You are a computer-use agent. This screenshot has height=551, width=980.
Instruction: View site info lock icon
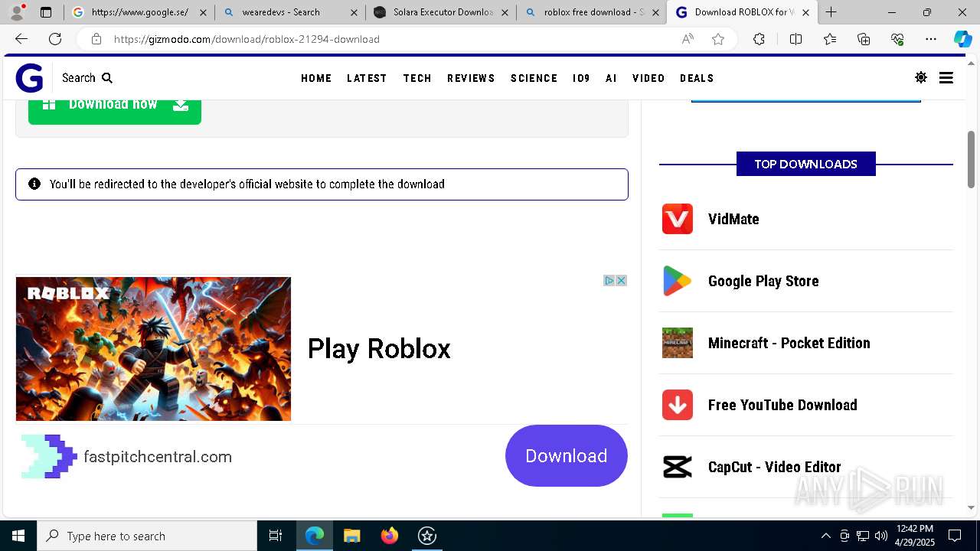click(x=96, y=39)
